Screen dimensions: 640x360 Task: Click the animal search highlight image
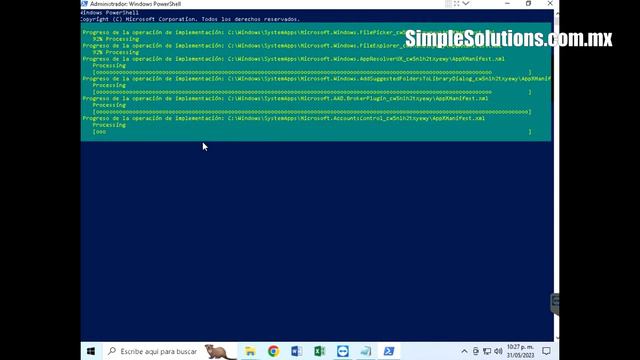[x=220, y=352]
